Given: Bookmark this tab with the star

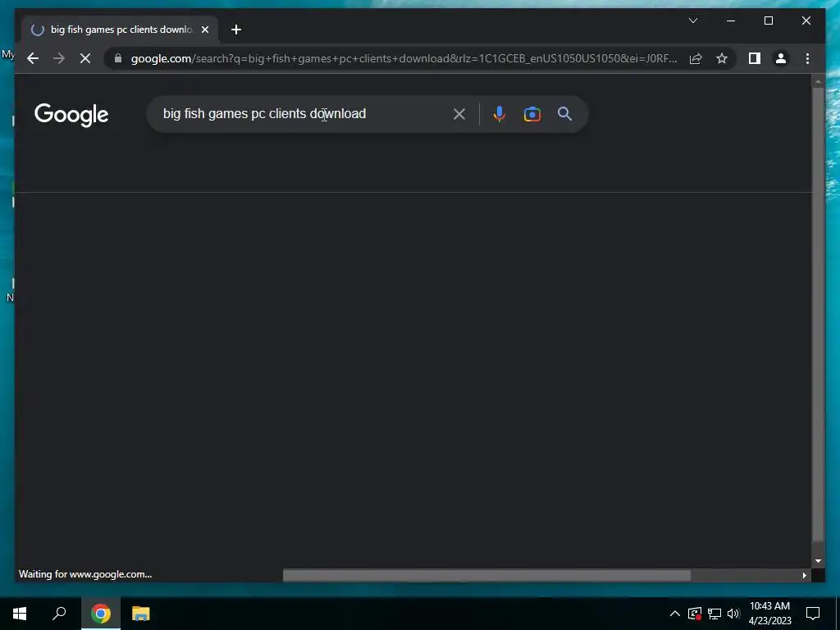Looking at the screenshot, I should 722,58.
